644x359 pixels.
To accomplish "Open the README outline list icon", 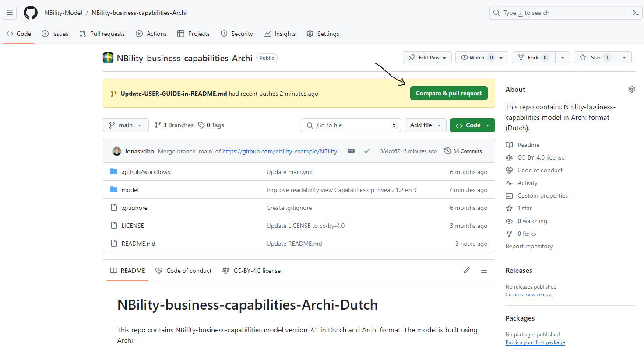I will point(483,270).
